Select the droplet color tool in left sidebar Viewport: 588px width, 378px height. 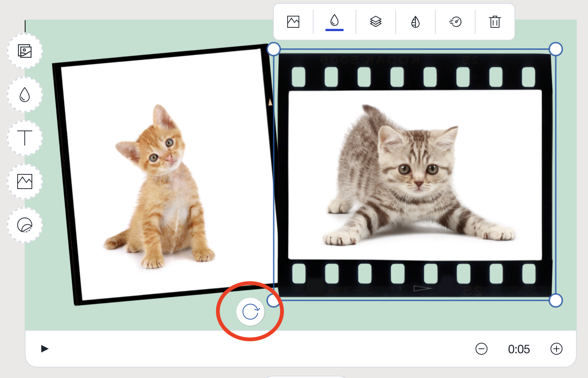[25, 94]
